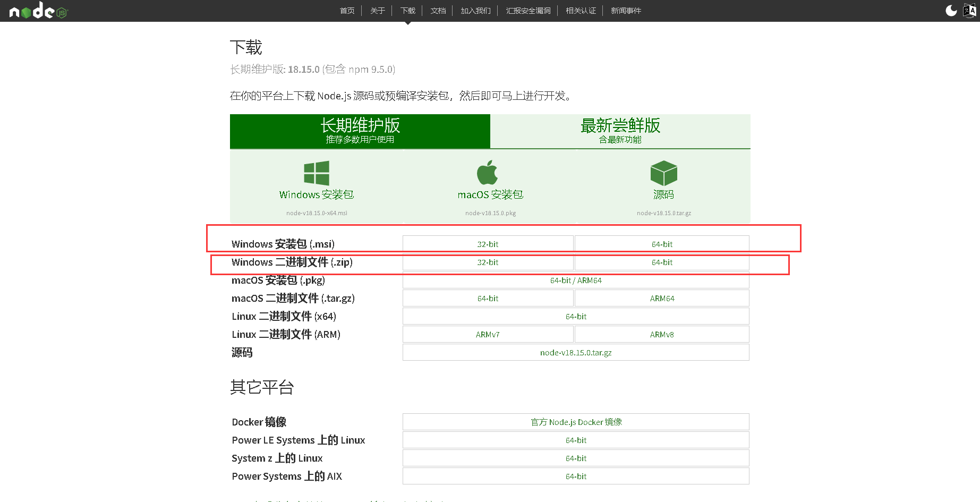Download Linux ARMv8 binary
This screenshot has width=980, height=502.
pos(662,335)
